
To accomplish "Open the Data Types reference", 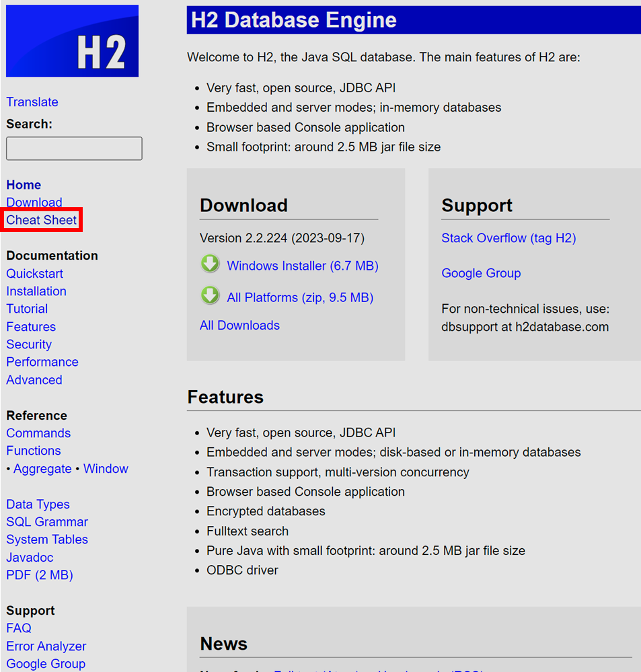I will [38, 505].
